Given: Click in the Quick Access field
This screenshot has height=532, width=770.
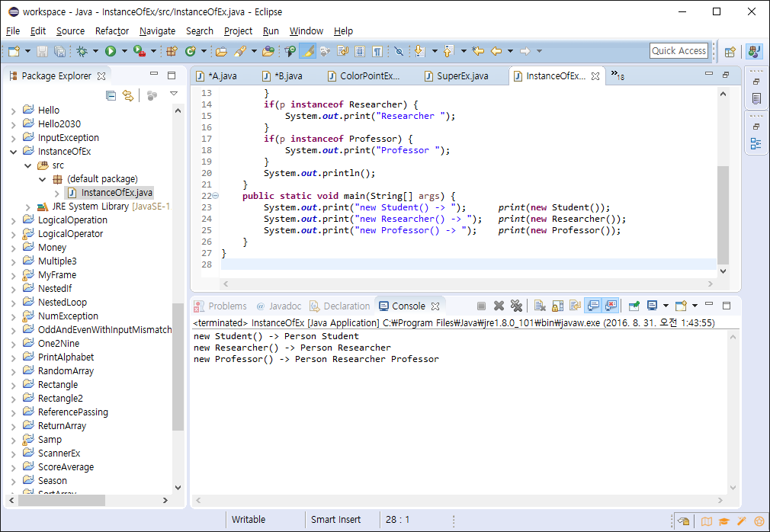Looking at the screenshot, I should point(679,51).
